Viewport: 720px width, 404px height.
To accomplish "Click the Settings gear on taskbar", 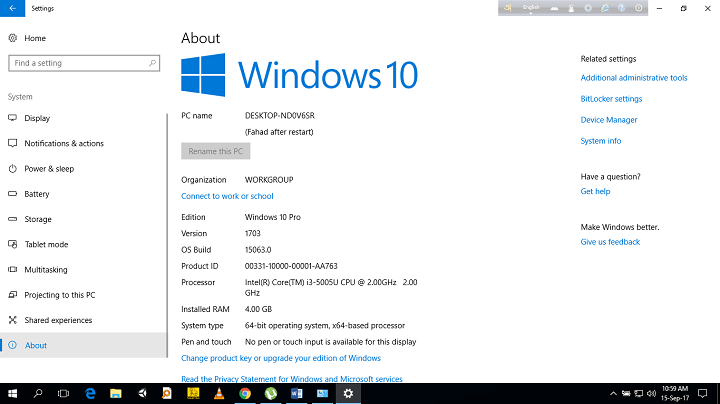I will (x=349, y=393).
